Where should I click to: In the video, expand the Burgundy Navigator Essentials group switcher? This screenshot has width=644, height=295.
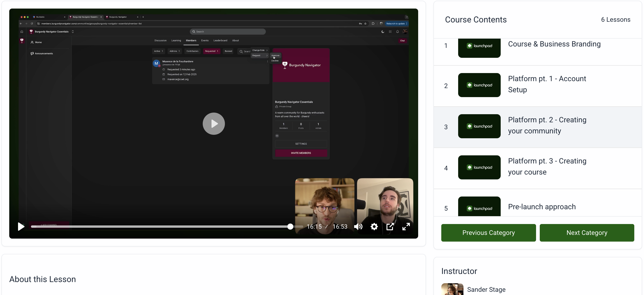(73, 32)
